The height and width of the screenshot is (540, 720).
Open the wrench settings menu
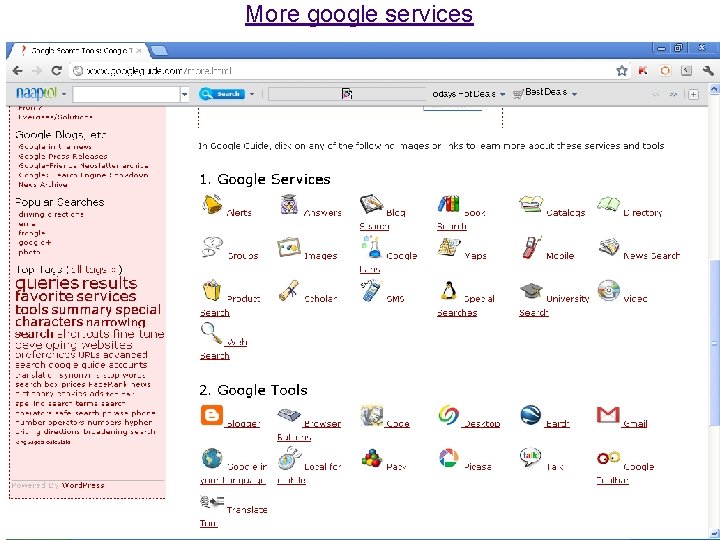point(708,71)
